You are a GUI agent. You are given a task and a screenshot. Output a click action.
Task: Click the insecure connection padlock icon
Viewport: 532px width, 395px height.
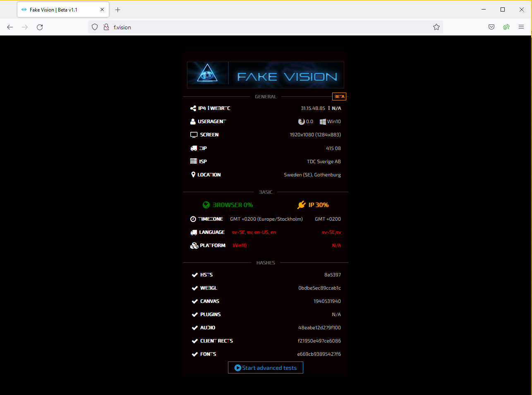tap(106, 27)
